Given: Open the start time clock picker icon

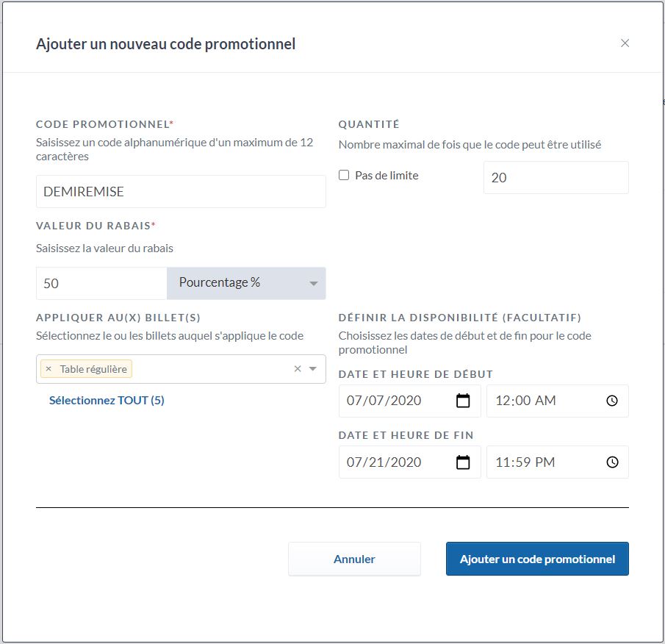Looking at the screenshot, I should point(612,401).
